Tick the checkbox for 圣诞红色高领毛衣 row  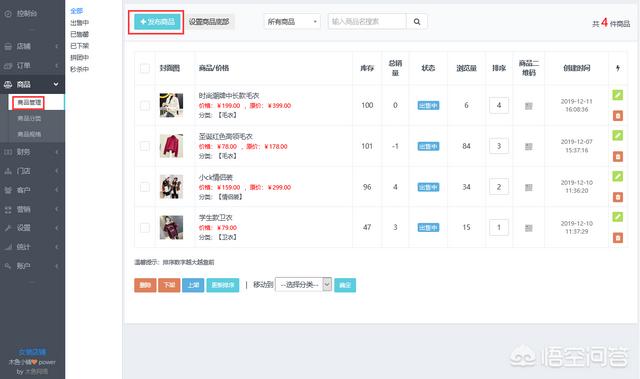[x=145, y=146]
